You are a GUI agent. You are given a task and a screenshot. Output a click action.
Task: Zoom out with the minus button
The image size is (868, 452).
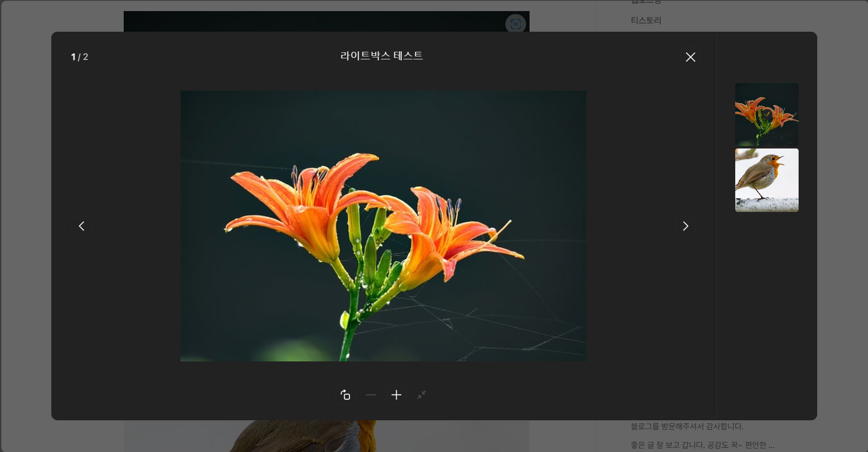[371, 395]
